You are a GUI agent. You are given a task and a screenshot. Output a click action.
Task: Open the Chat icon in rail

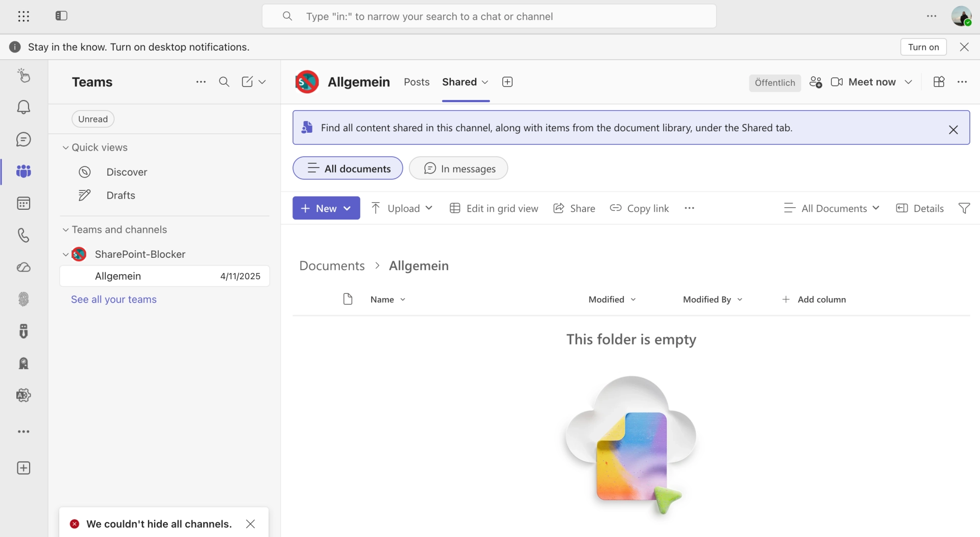coord(23,139)
